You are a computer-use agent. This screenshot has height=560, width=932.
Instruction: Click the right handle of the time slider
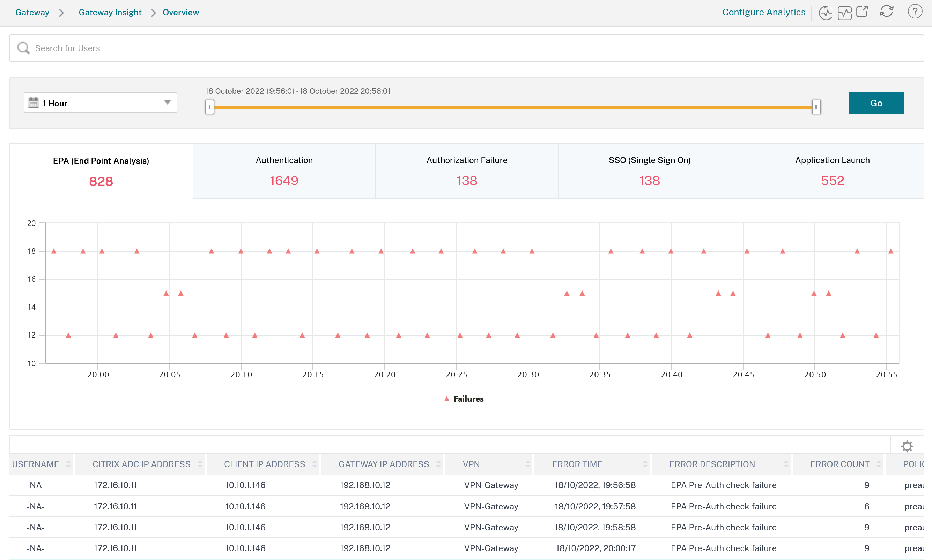pyautogui.click(x=816, y=107)
